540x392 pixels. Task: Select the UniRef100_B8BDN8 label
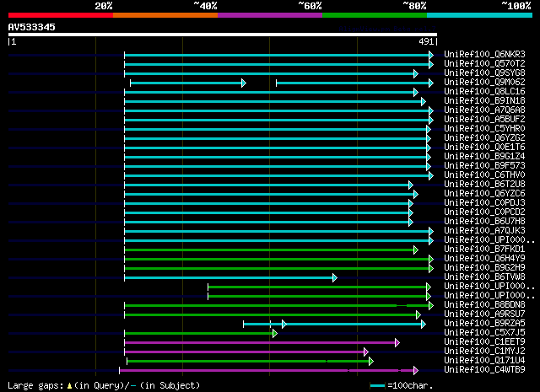[484, 305]
